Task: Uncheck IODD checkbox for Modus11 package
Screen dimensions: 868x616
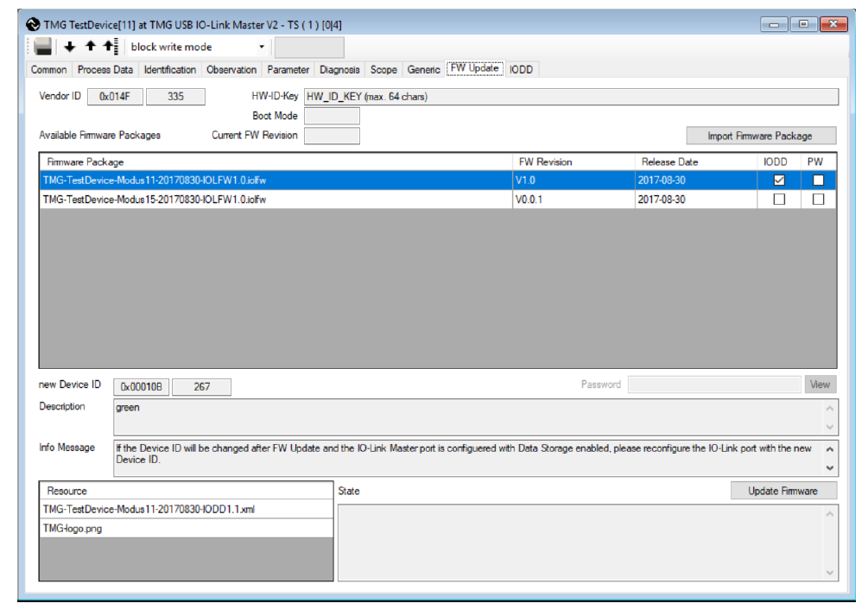Action: point(779,181)
